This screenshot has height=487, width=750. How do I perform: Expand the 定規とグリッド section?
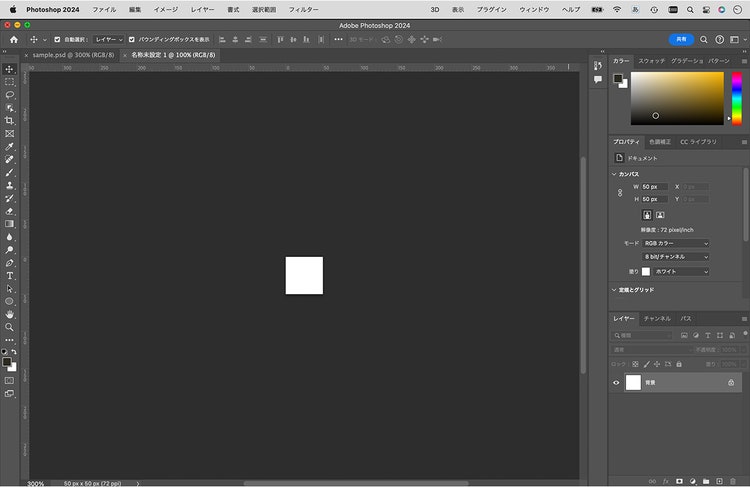614,290
